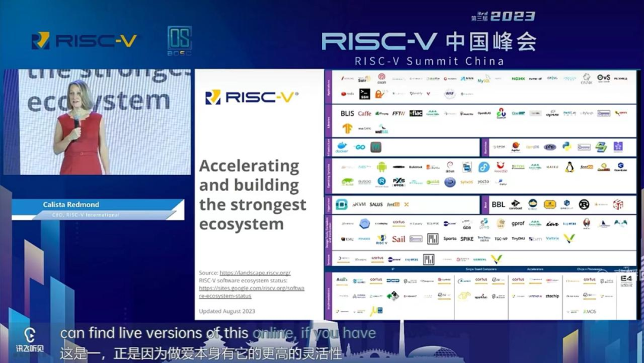Click the TensorFlow logo

tap(347, 129)
